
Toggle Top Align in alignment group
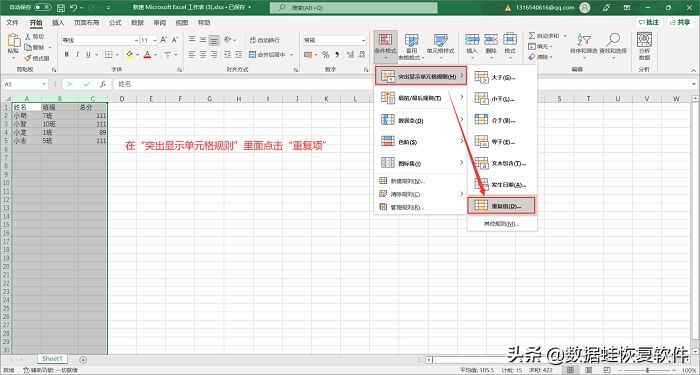pyautogui.click(x=192, y=40)
